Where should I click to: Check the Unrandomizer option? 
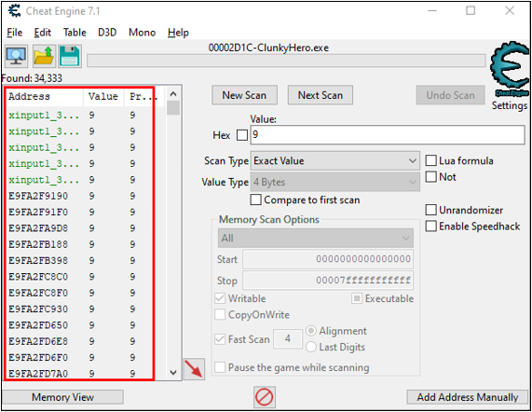pyautogui.click(x=430, y=210)
